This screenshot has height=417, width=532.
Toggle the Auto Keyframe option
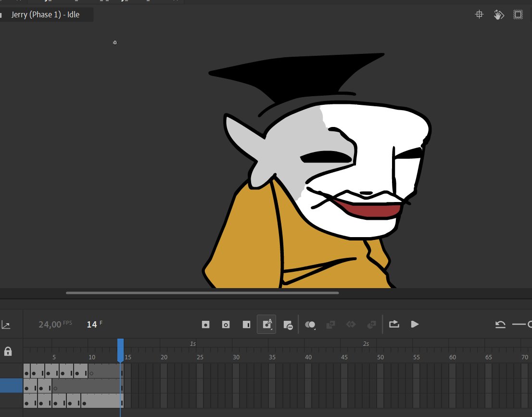(266, 324)
